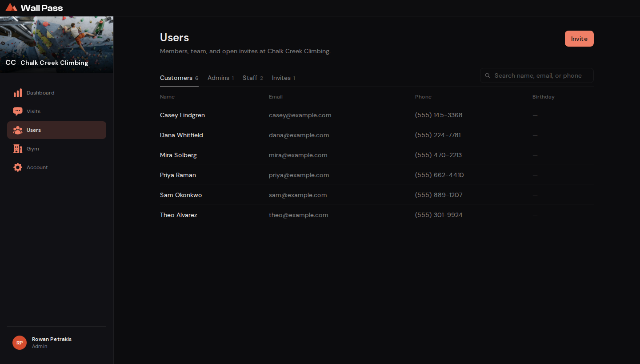640x364 pixels.
Task: Switch to the Customers tab
Action: point(179,78)
